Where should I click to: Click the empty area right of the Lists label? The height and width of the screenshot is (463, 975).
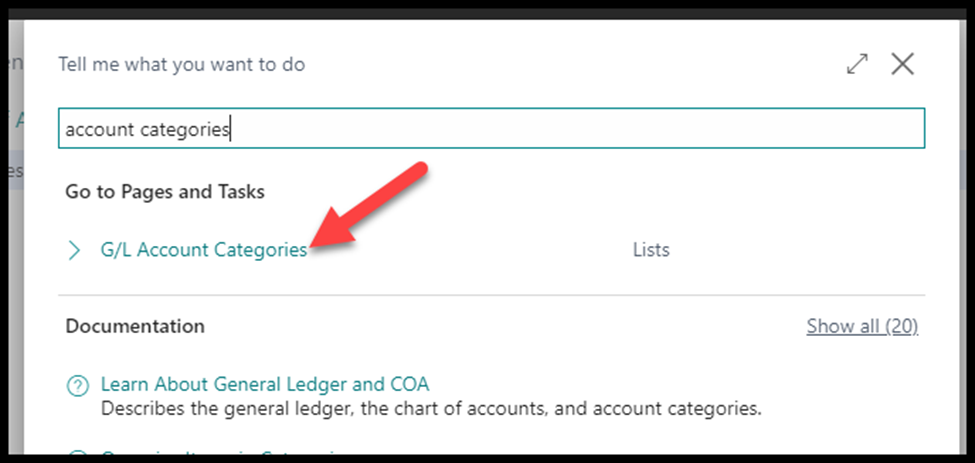point(800,250)
